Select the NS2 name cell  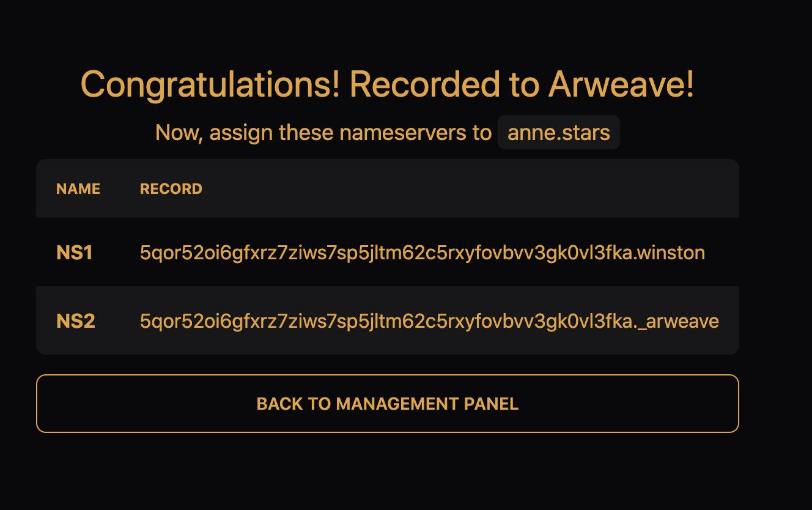click(x=75, y=321)
